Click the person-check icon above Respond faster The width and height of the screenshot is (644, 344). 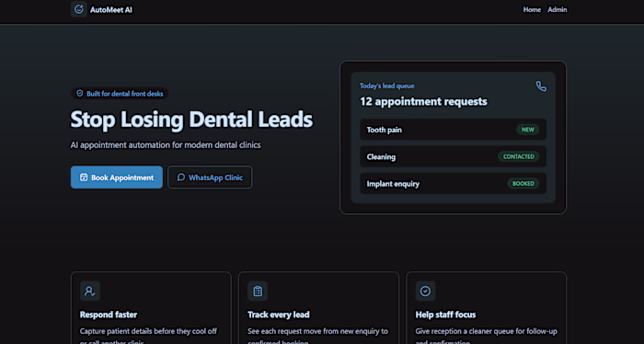(90, 291)
